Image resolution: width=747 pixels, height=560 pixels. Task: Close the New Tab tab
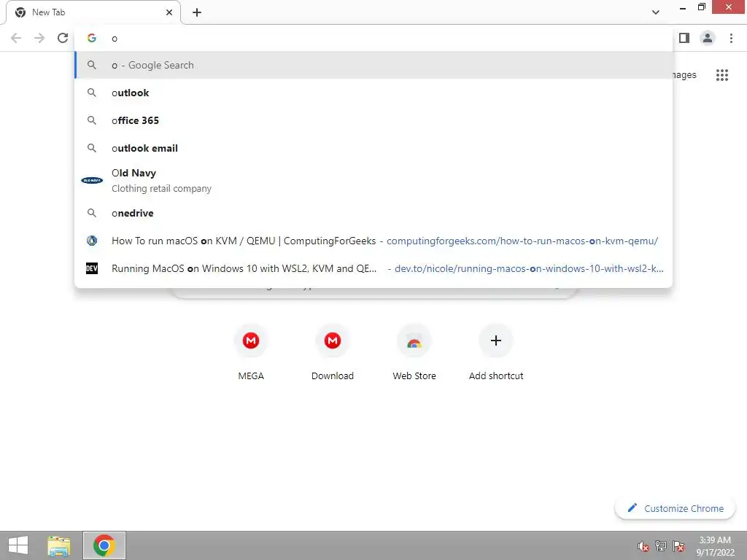[x=169, y=12]
